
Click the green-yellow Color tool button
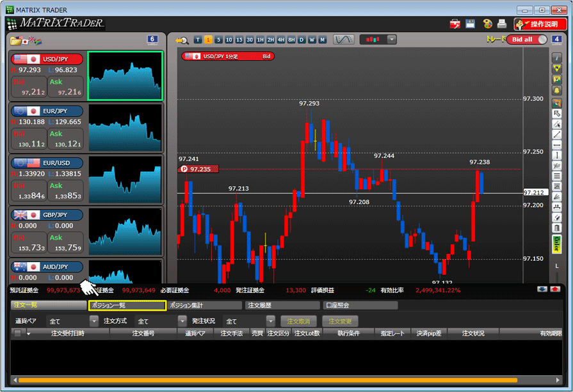tap(556, 244)
